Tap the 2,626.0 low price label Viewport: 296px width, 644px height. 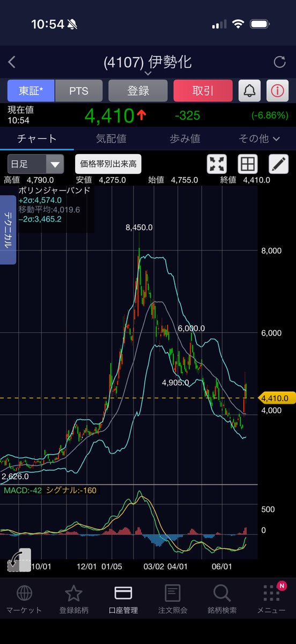pyautogui.click(x=15, y=476)
